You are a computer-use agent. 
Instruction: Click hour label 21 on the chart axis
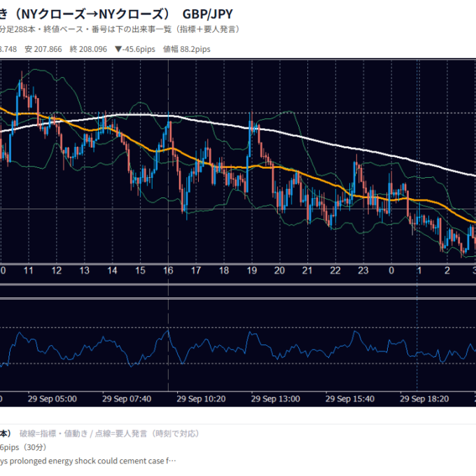coord(307,270)
